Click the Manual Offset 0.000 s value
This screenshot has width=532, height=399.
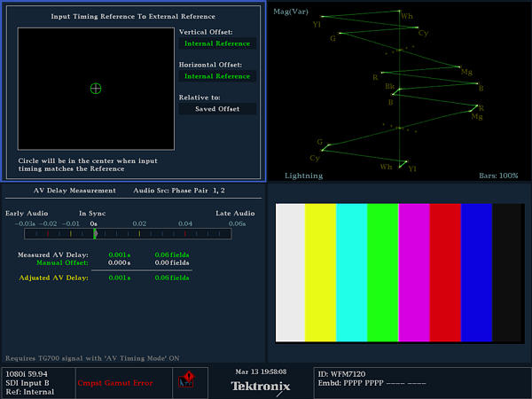[x=119, y=262]
